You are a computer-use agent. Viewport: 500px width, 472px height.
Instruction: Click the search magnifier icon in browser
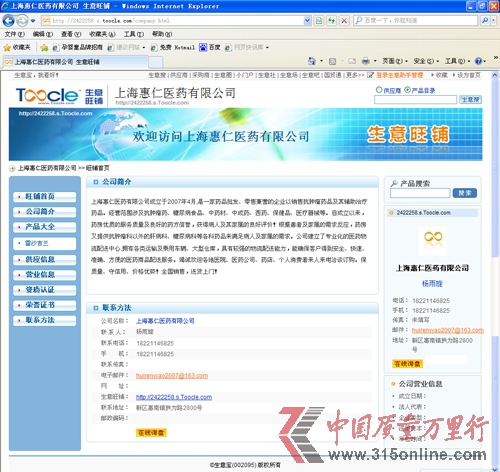point(485,21)
